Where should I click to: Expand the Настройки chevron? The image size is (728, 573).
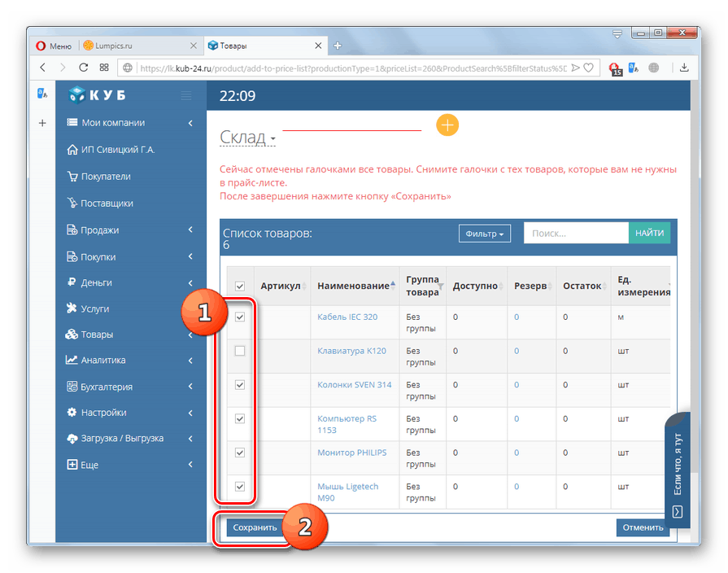[190, 413]
